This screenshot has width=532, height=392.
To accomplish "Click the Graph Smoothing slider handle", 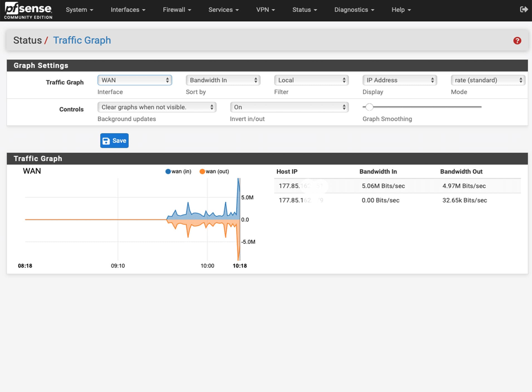I will coord(369,107).
